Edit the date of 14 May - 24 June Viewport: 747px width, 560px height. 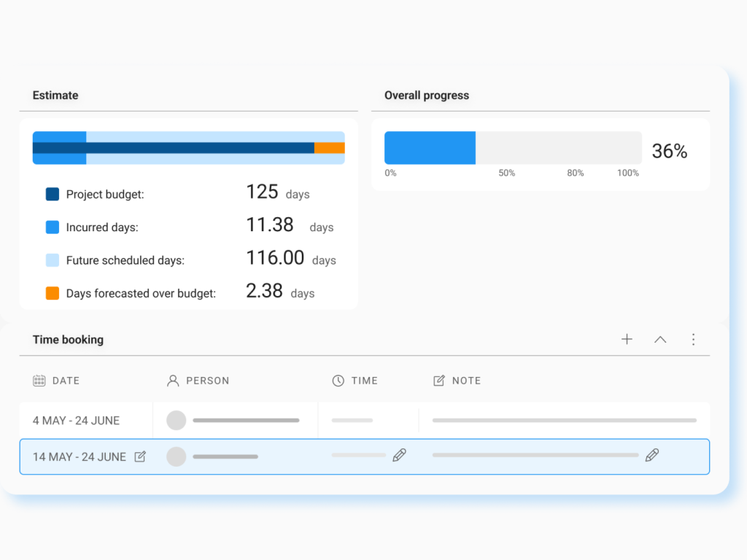click(140, 456)
